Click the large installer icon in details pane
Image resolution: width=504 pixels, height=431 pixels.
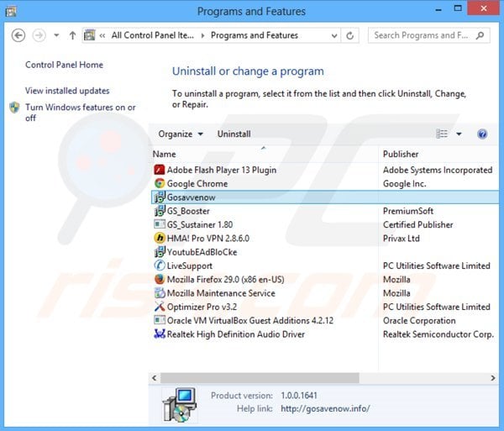pos(180,405)
